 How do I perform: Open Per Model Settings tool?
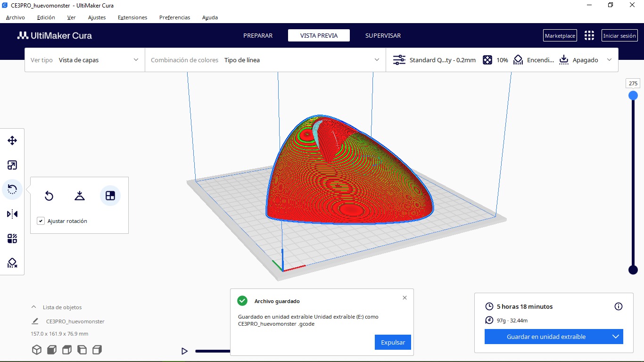point(12,239)
